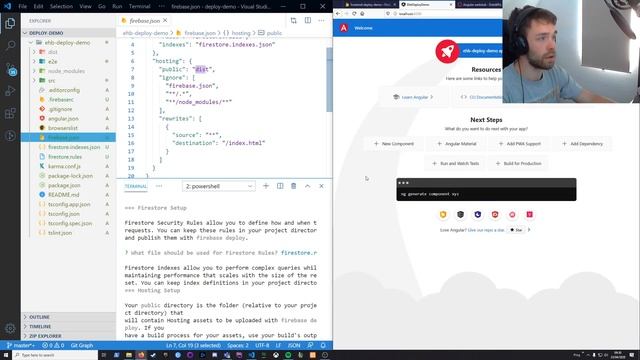Collapse the ehb-deploy-demo folder
Viewport: 640px width, 360px height.
click(x=67, y=42)
